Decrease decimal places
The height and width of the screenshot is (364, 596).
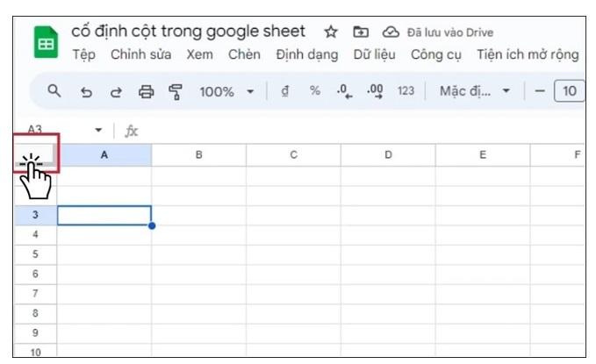pyautogui.click(x=345, y=91)
